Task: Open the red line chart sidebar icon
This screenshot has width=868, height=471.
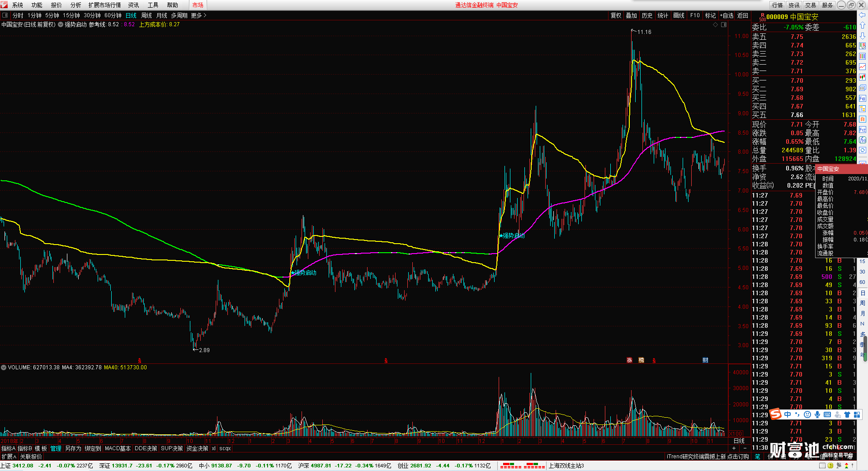Action: (x=863, y=67)
